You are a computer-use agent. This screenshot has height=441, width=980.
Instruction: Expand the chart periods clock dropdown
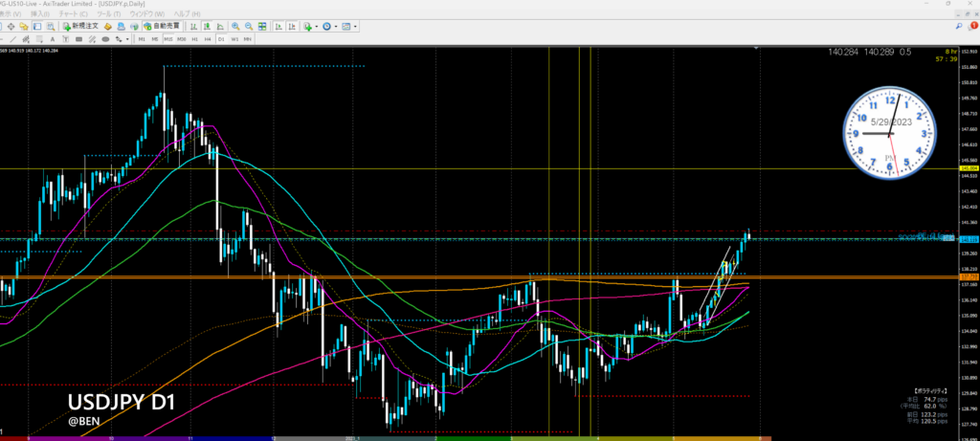click(x=337, y=27)
